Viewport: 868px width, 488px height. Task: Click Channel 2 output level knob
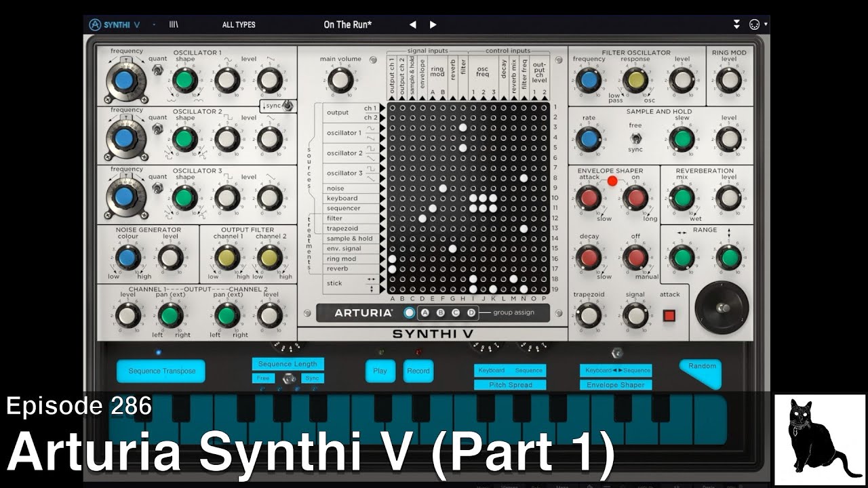(x=269, y=315)
